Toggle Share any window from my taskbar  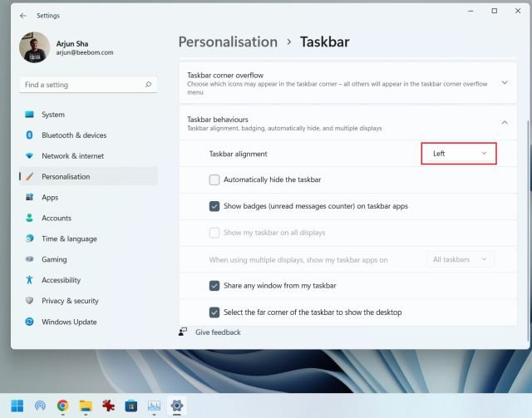tap(214, 286)
